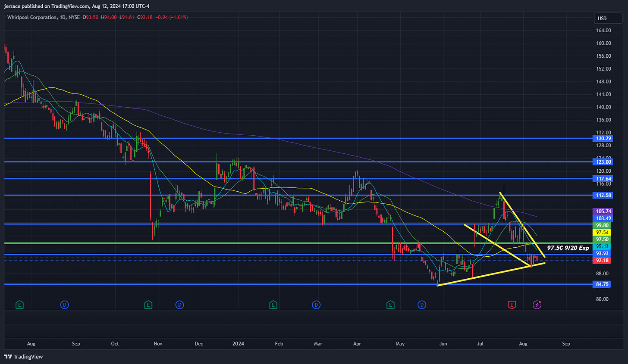Click the Nov label on the time axis
Viewport: 628px width, 364px height.
tap(158, 344)
